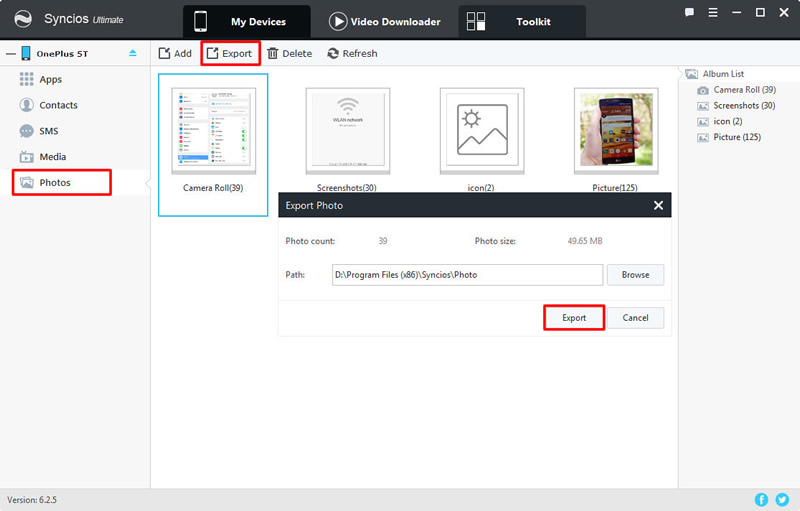Click the Syncios logo icon
Viewport: 800px width, 511px height.
(x=23, y=19)
